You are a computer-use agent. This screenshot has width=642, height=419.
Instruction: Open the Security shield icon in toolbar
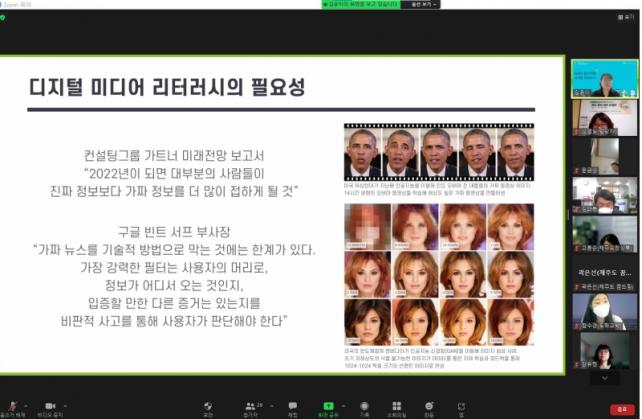(208, 404)
